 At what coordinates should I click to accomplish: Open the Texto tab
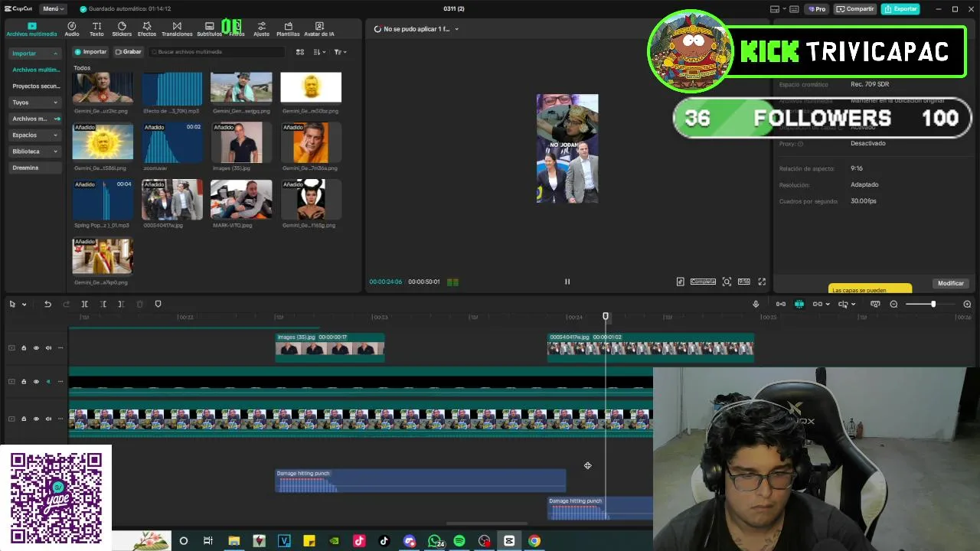coord(96,29)
